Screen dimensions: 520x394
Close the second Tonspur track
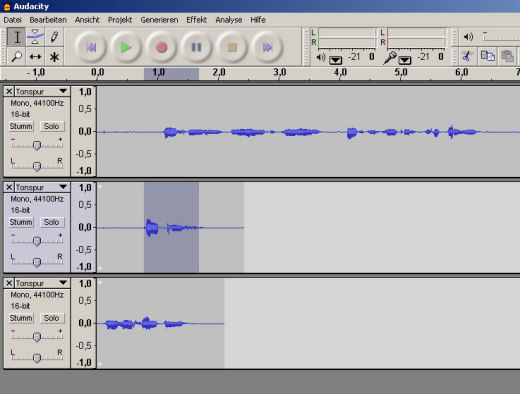pos(9,187)
